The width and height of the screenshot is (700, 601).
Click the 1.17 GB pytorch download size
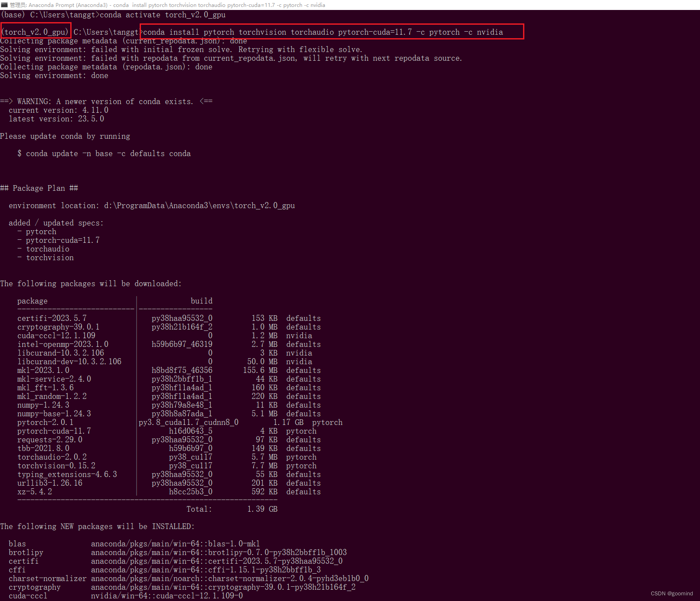(x=288, y=422)
